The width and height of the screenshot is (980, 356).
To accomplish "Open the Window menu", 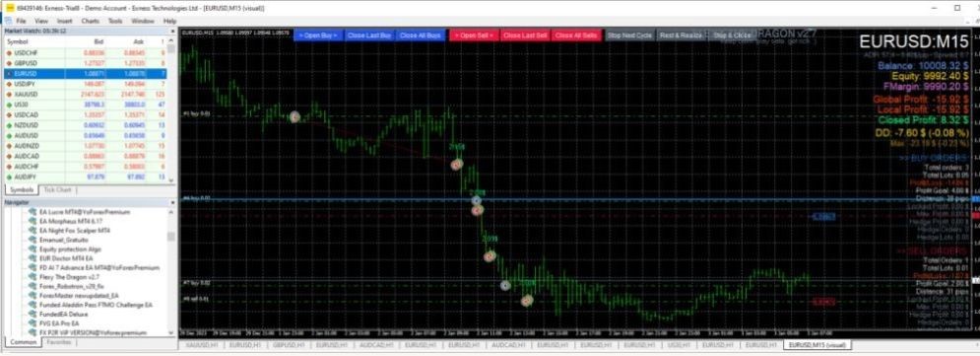I will pyautogui.click(x=143, y=21).
